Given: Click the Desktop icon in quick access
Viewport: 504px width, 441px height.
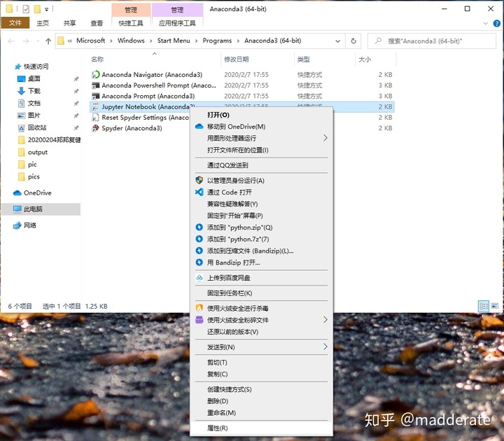Looking at the screenshot, I should pos(21,78).
